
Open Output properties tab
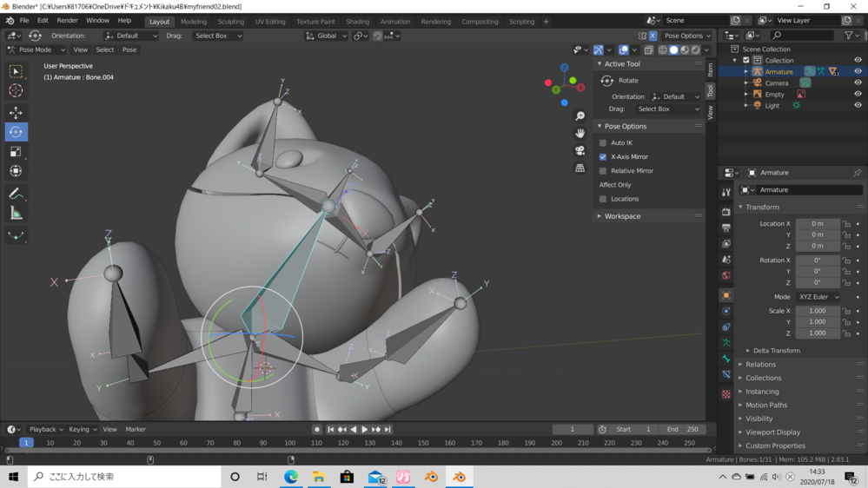point(726,228)
